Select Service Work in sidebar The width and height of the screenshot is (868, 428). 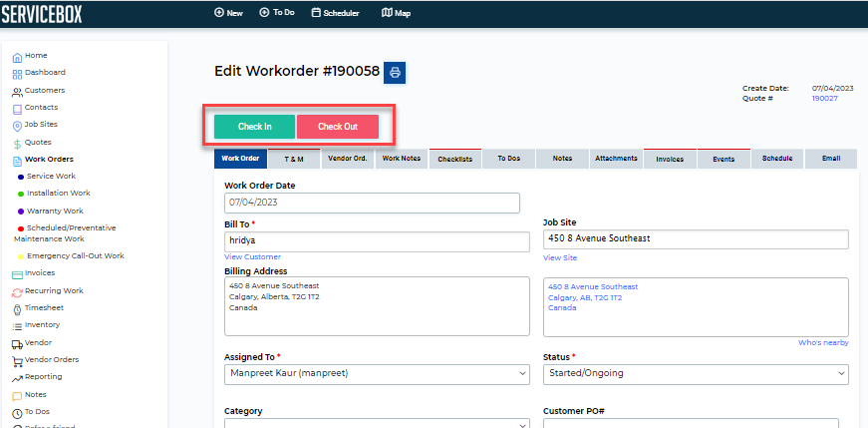(52, 177)
